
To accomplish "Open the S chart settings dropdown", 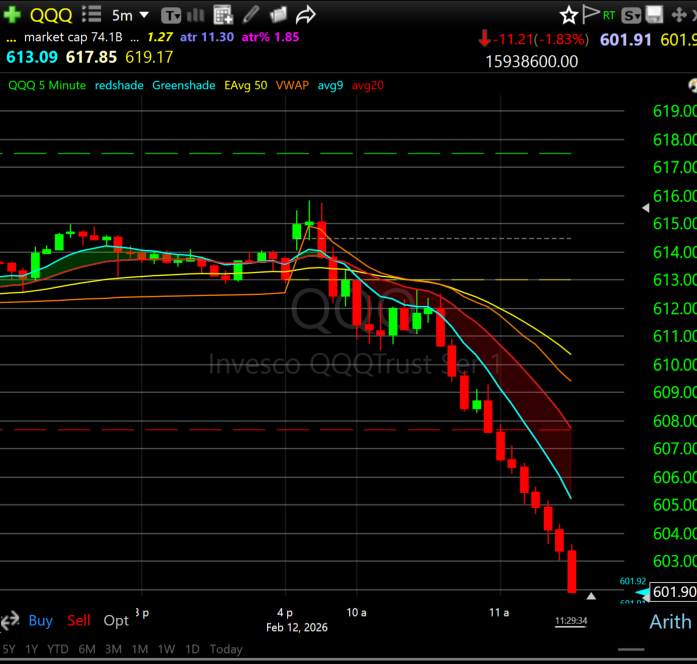I will (631, 16).
